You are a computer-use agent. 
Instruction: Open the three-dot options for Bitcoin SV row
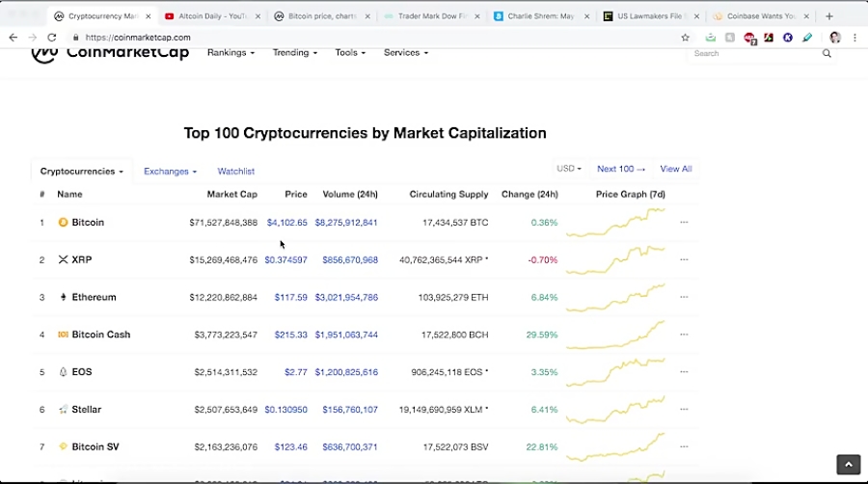click(684, 446)
